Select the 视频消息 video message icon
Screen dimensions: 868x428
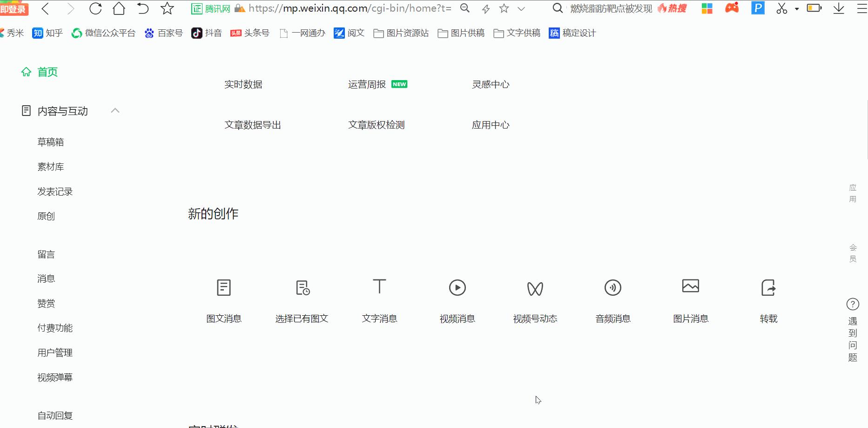click(x=457, y=287)
